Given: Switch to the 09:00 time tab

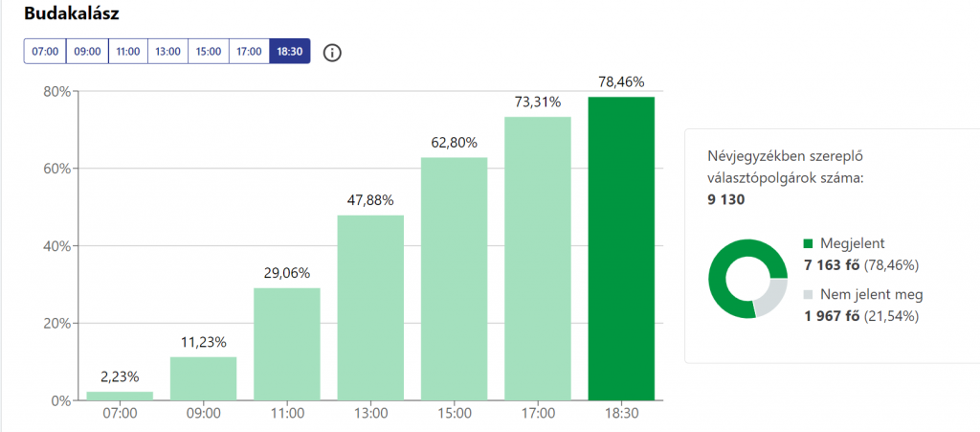Looking at the screenshot, I should (87, 52).
